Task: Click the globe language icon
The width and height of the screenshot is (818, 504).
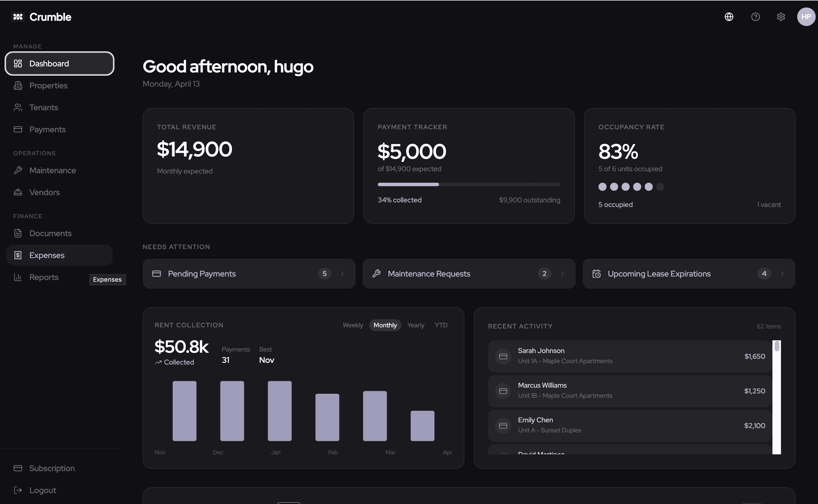Action: tap(729, 17)
